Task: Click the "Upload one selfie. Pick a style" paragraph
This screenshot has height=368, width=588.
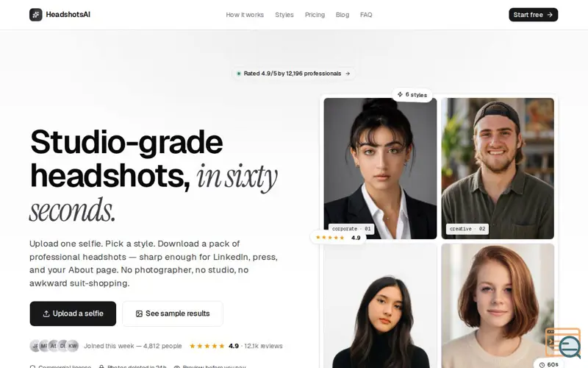Action: [x=154, y=263]
